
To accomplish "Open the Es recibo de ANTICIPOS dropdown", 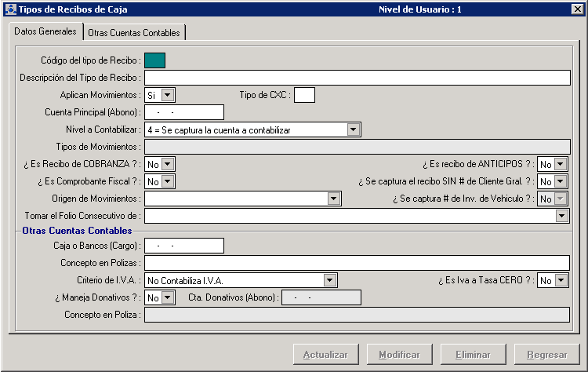I will pyautogui.click(x=560, y=164).
